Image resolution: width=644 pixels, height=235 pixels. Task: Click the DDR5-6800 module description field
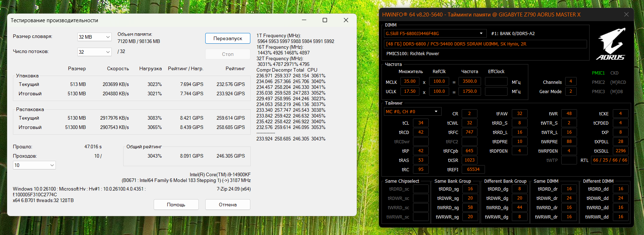click(485, 44)
